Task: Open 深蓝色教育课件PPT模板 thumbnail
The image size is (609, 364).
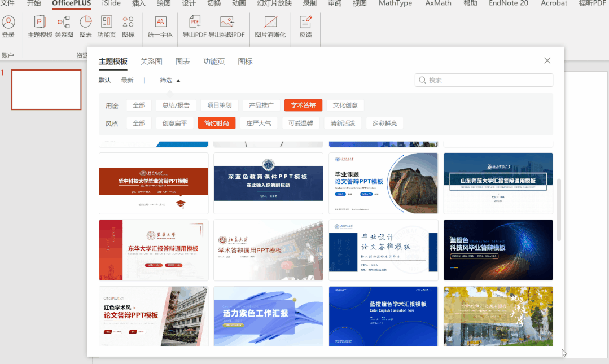Action: tap(269, 183)
